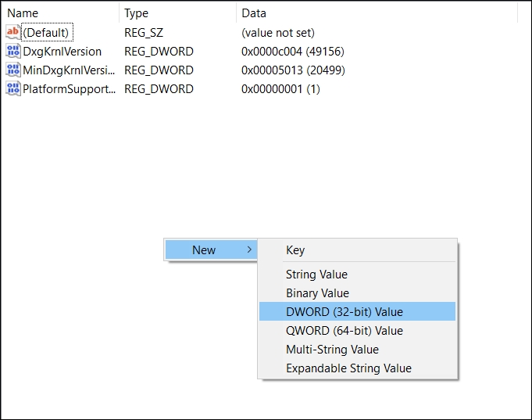Select the PlatformSupport... entry icon

[x=13, y=88]
